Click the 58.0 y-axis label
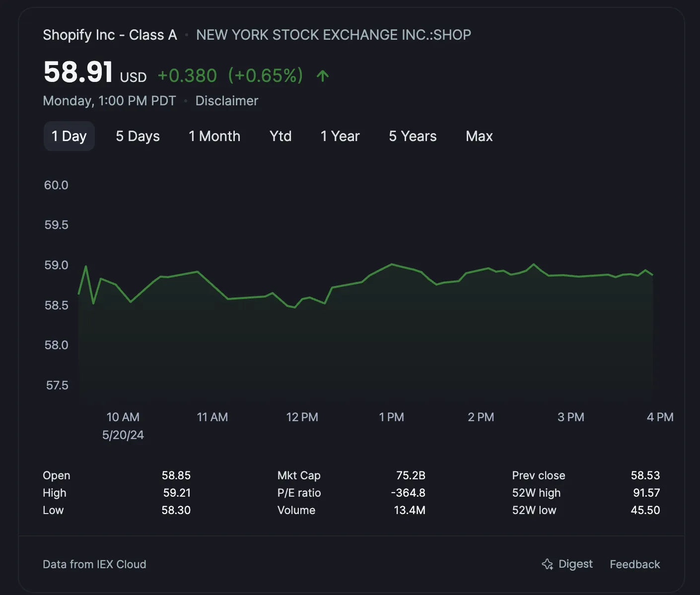This screenshot has height=595, width=700. 56,345
